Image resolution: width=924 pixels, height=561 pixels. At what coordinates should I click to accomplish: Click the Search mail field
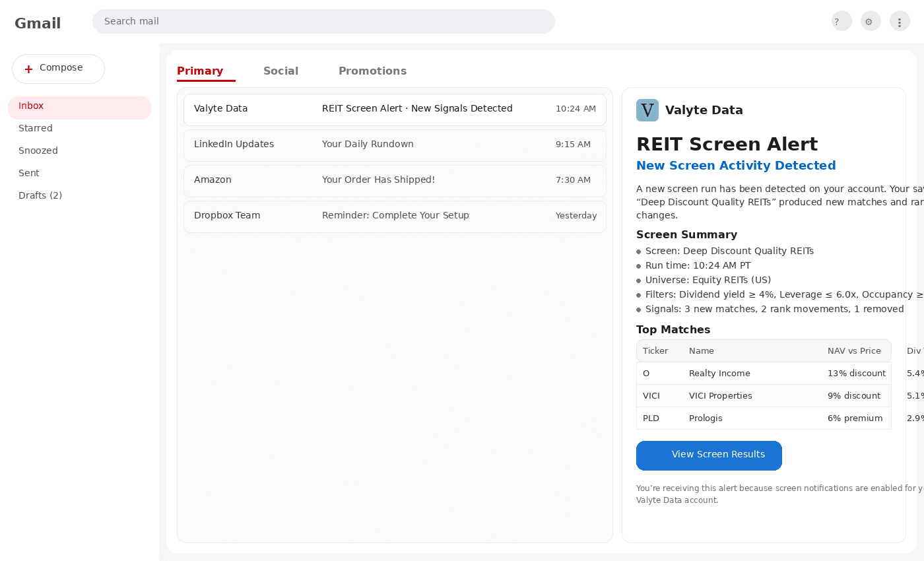point(323,21)
